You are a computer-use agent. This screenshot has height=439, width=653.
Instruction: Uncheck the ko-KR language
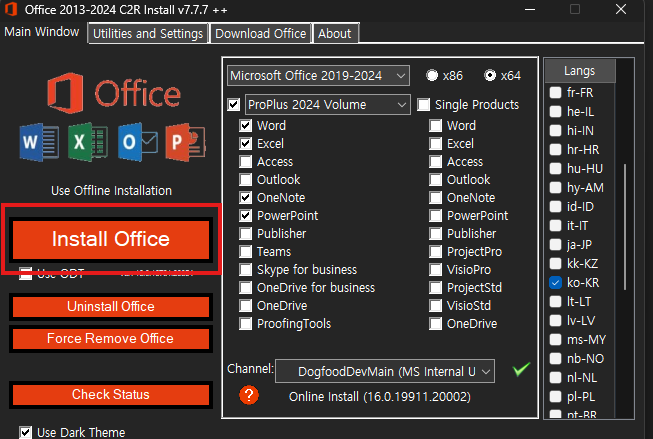[x=555, y=282]
